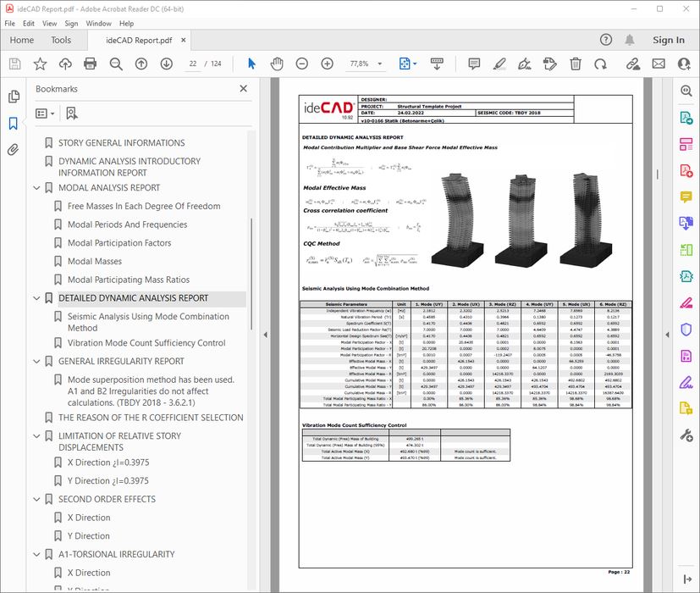
Task: Click the Sign In button
Action: click(668, 40)
